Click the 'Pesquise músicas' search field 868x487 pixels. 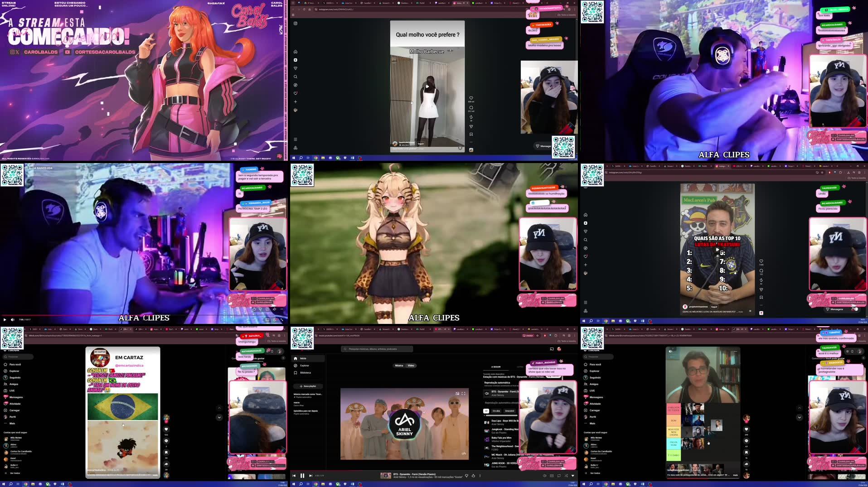[376, 349]
